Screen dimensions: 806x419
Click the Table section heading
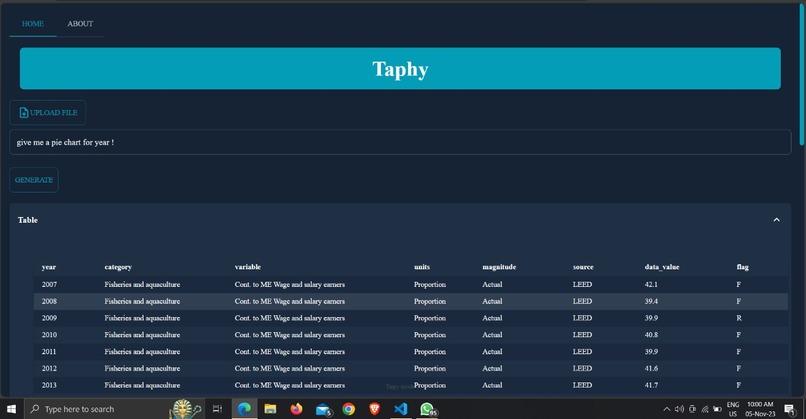pyautogui.click(x=28, y=220)
